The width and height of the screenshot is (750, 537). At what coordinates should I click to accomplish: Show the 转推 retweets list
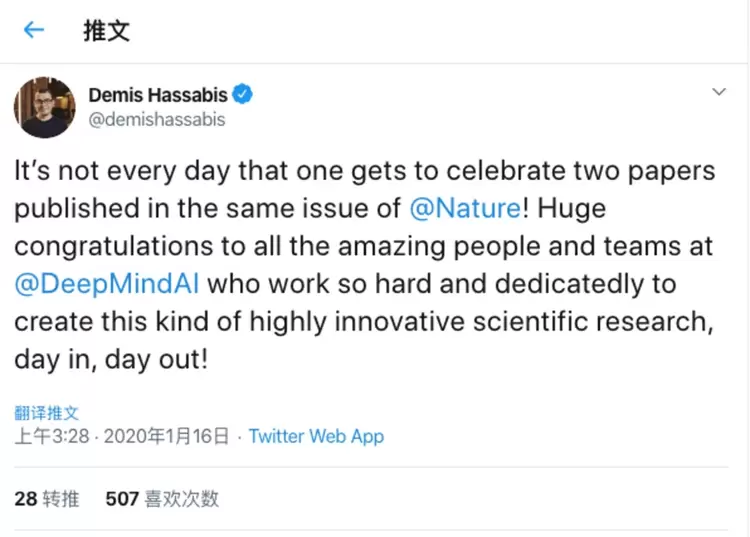63,498
